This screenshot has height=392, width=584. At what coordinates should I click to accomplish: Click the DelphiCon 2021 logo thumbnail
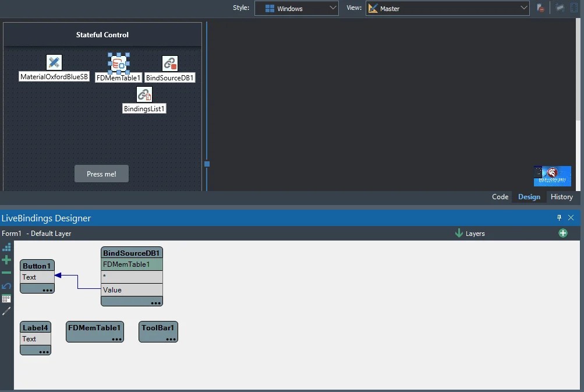553,176
